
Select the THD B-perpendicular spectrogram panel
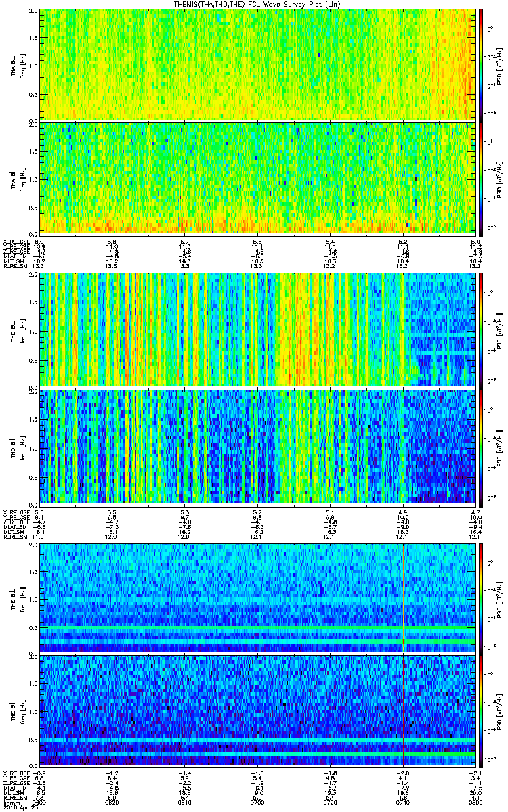(x=257, y=330)
